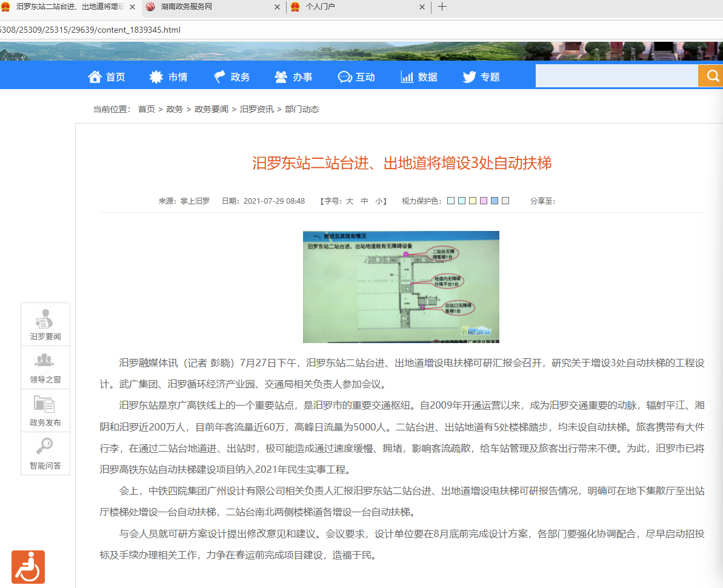Click 政务要闻 breadcrumb link
723x588 pixels.
(211, 110)
